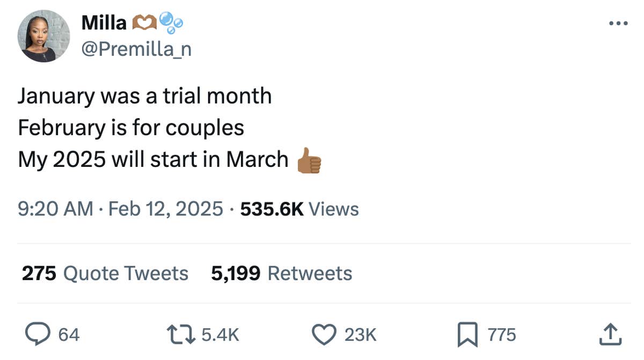Open Milla's profile picture
This screenshot has height=360, width=644.
[43, 35]
